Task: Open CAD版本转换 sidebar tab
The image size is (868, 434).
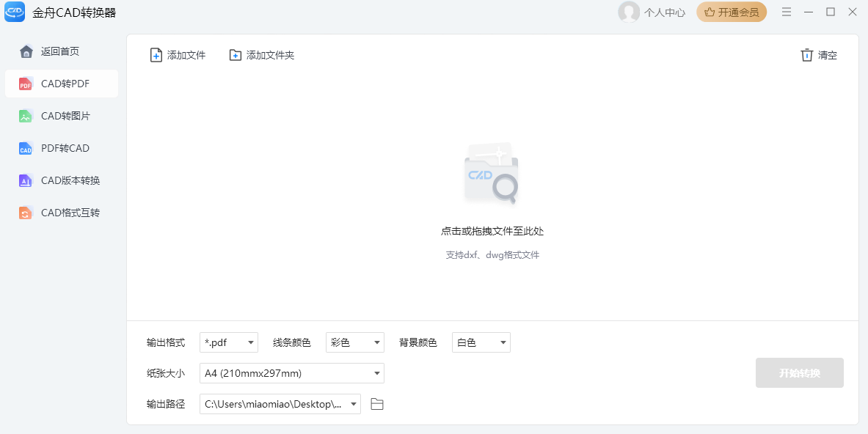Action: [x=62, y=180]
